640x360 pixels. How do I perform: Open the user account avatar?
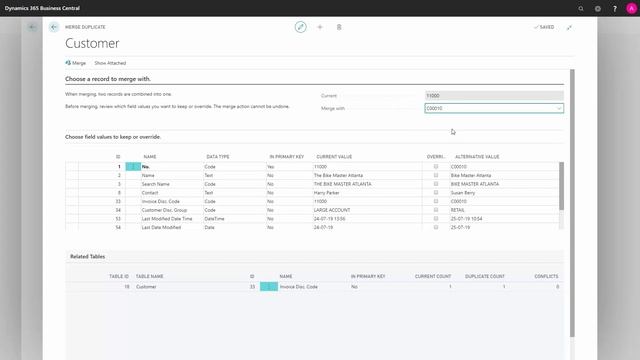[x=631, y=8]
